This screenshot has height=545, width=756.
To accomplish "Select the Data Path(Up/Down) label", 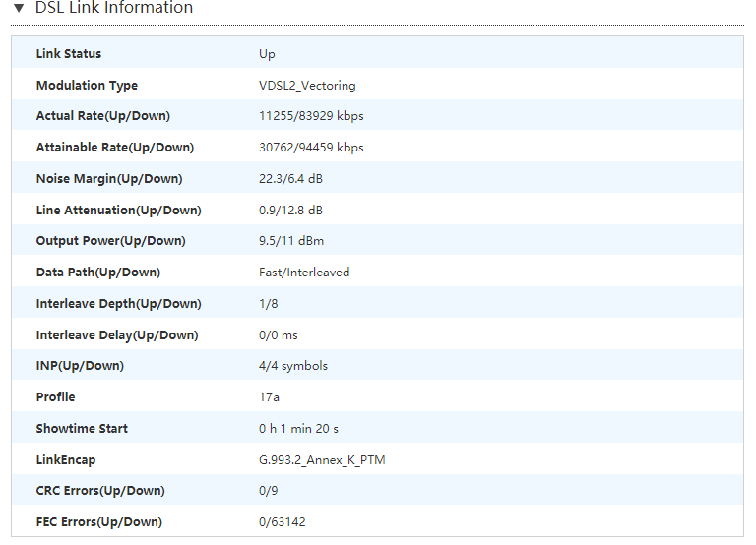I will (x=98, y=272).
